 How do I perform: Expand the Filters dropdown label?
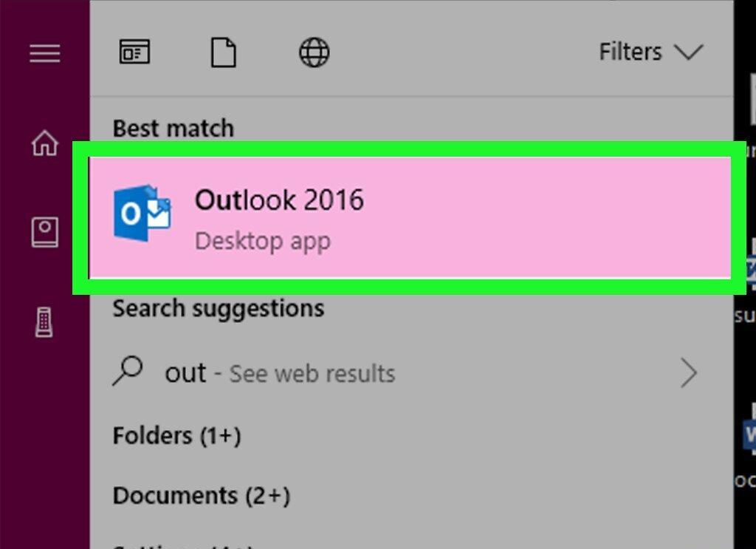click(630, 52)
